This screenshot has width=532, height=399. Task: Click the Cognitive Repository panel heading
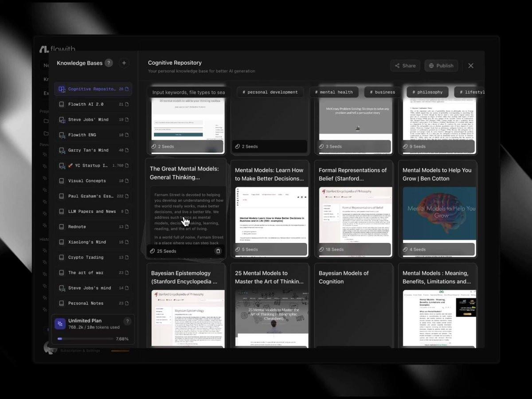[175, 63]
